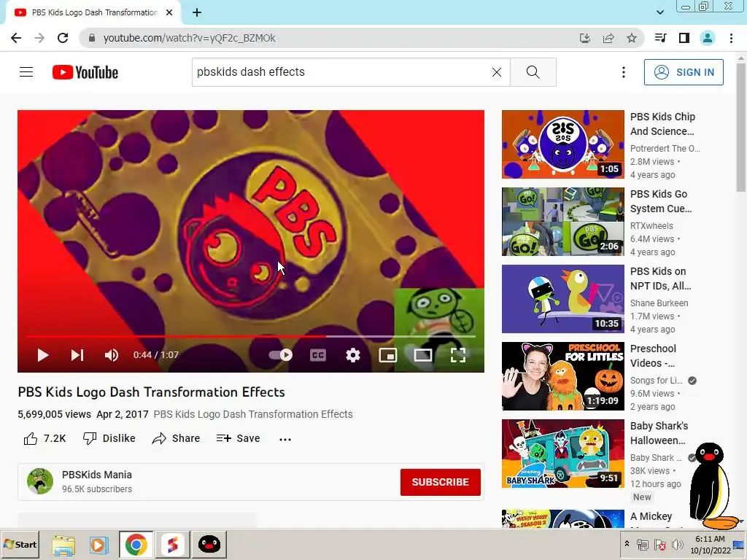This screenshot has width=747, height=560.
Task: Open the PBSKids Mania channel name link
Action: tap(97, 475)
